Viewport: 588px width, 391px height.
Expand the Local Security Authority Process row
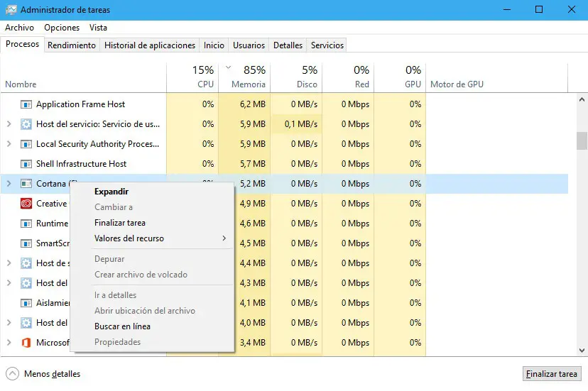tap(9, 144)
